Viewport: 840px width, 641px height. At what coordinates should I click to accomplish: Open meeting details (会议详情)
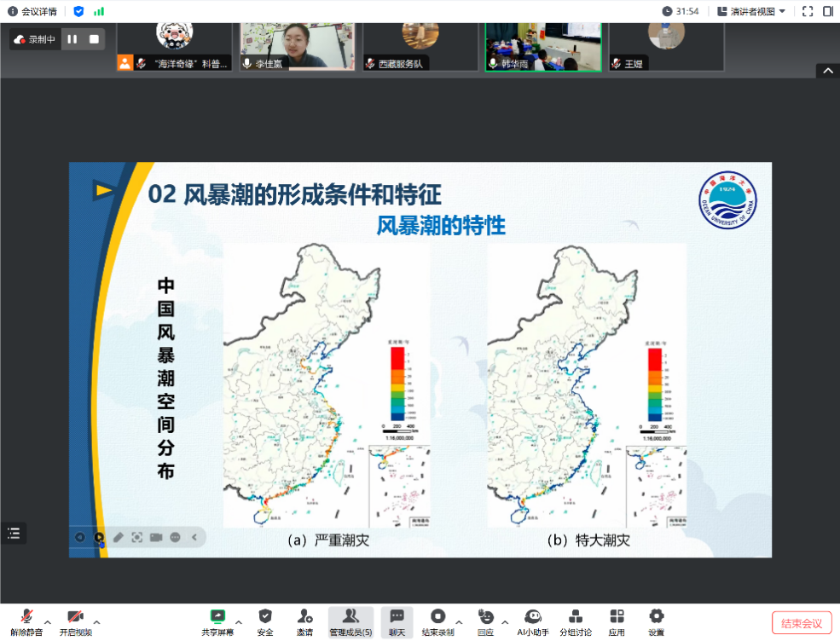pyautogui.click(x=32, y=11)
